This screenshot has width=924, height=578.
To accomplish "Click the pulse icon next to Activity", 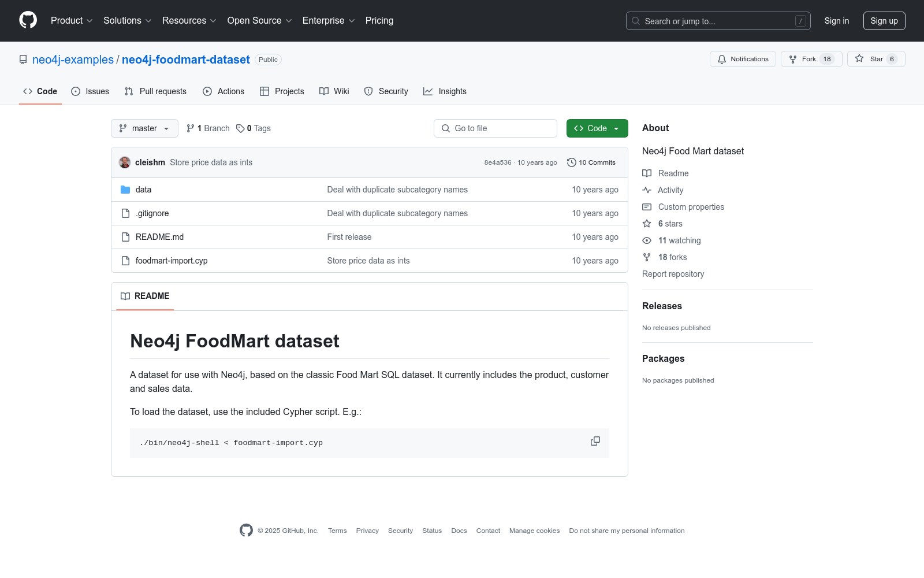I will pyautogui.click(x=647, y=190).
